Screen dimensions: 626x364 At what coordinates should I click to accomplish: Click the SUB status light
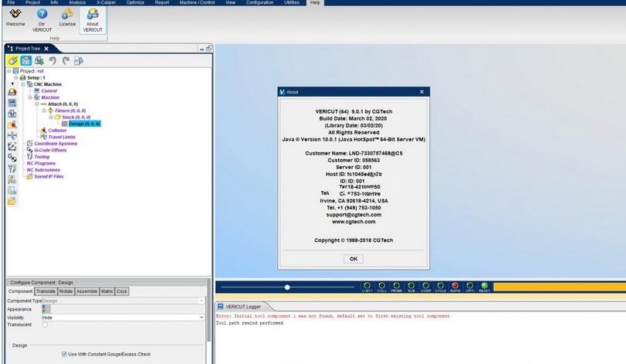411,285
